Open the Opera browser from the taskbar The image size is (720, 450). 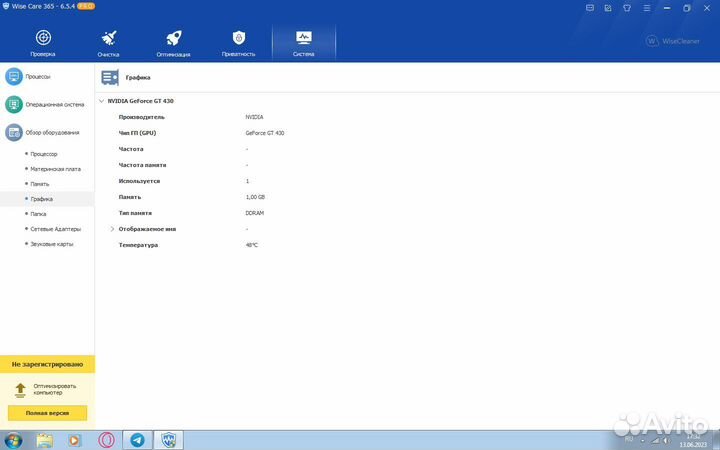[x=105, y=440]
